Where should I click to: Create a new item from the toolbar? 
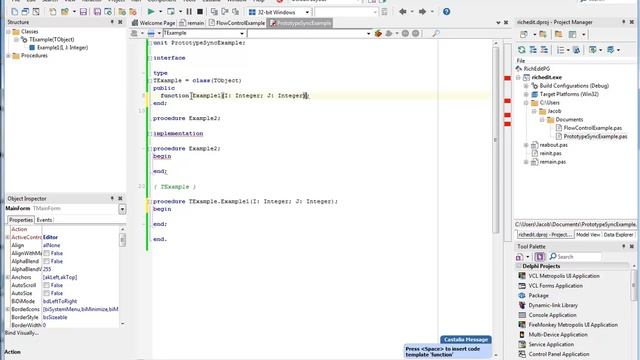pos(53,12)
